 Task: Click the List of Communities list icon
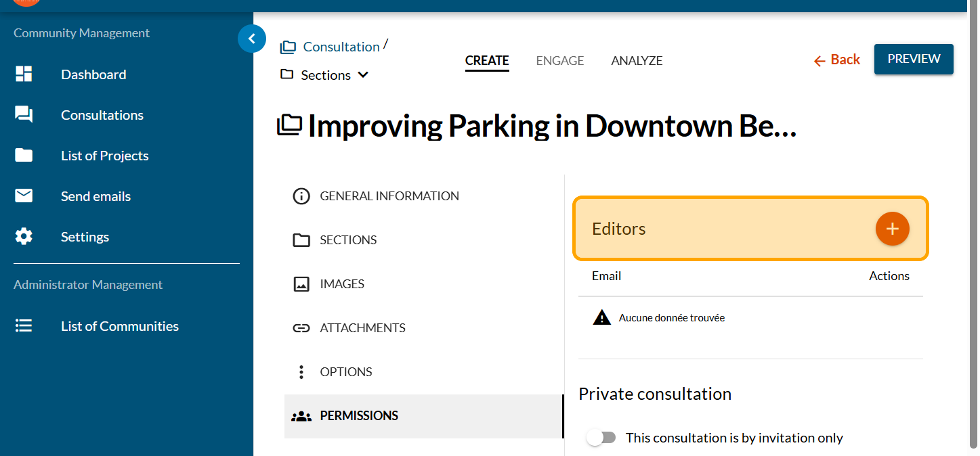pyautogui.click(x=24, y=326)
